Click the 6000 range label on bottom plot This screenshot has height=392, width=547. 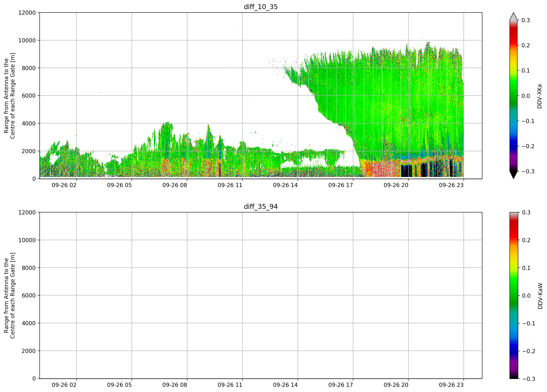29,295
